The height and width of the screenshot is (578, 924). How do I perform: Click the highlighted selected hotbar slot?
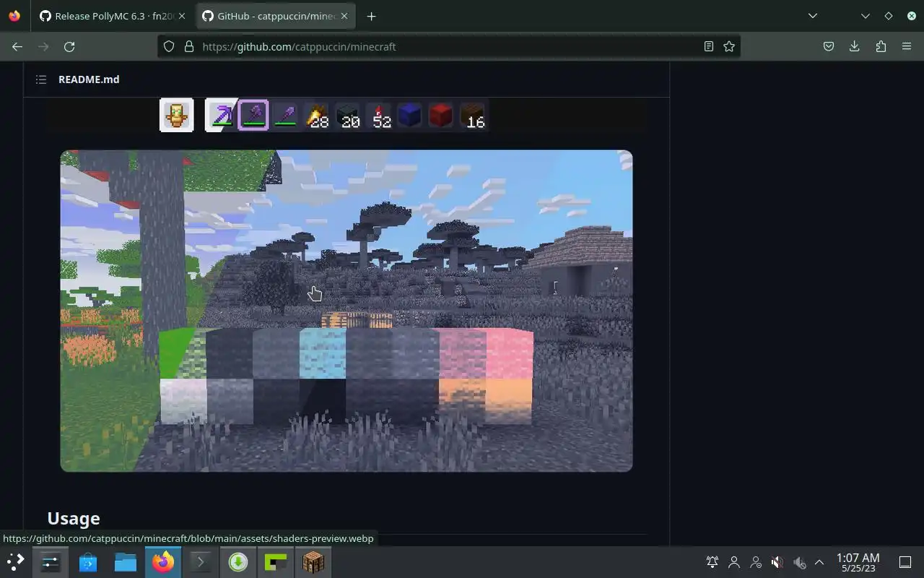click(x=253, y=115)
